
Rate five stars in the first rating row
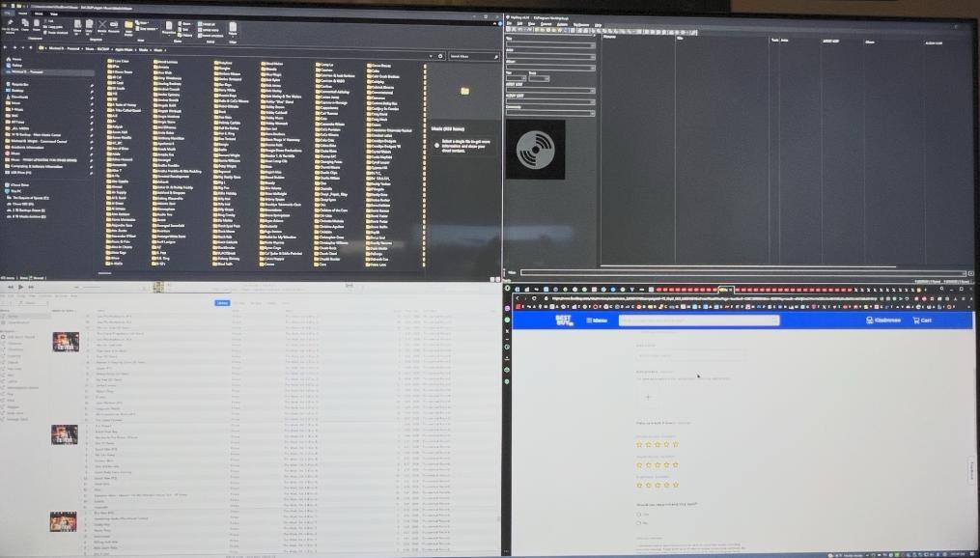(675, 444)
